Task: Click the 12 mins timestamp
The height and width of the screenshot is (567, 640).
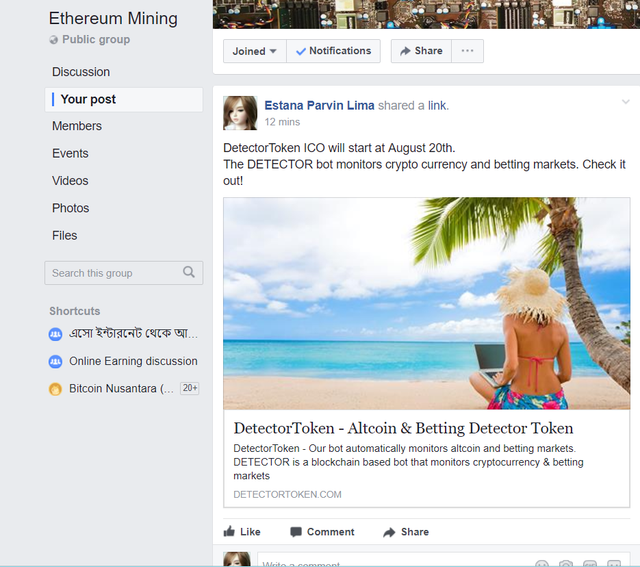Action: [282, 122]
